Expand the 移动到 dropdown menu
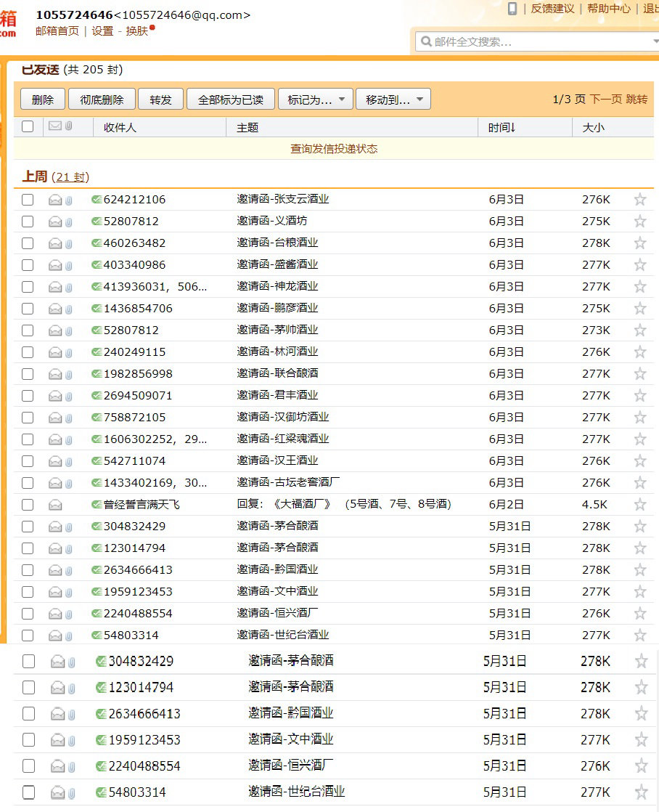The image size is (659, 812). pos(393,100)
